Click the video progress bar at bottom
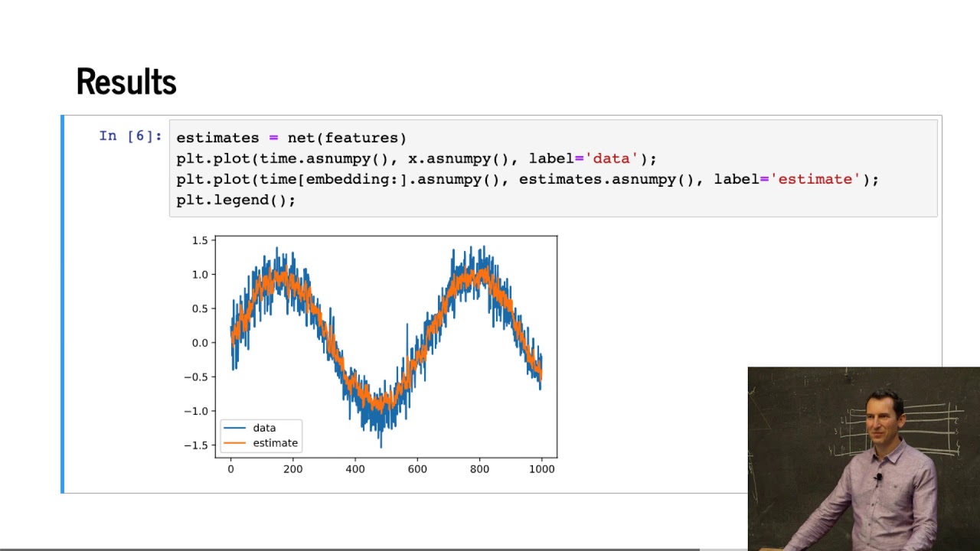 (490, 549)
